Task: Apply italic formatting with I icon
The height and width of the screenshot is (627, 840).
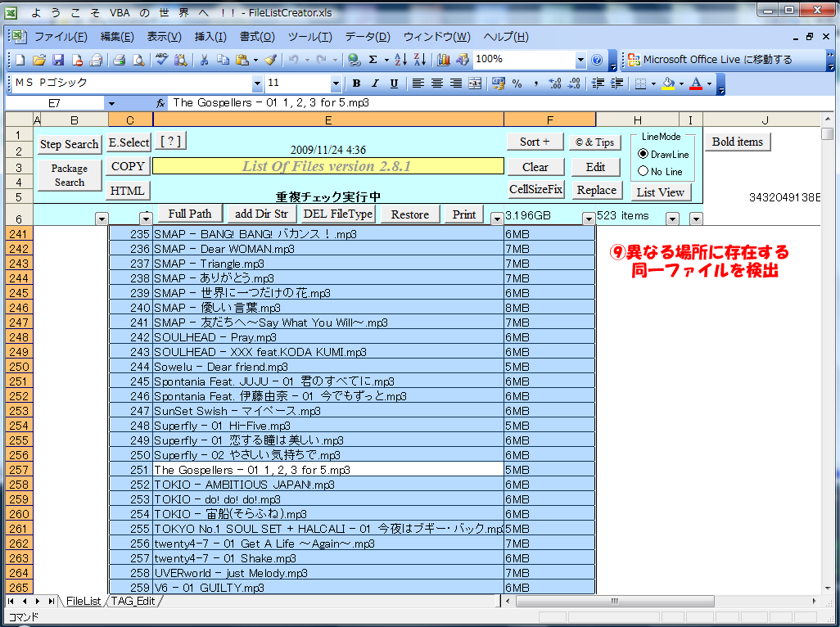Action: click(x=375, y=83)
